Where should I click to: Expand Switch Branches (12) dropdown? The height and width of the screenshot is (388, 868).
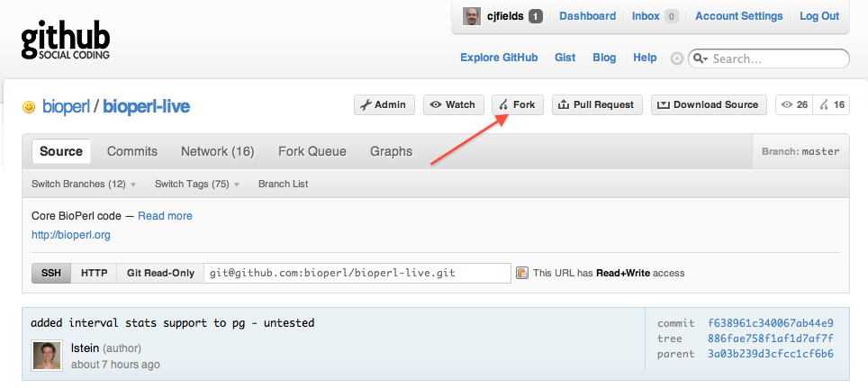click(84, 184)
